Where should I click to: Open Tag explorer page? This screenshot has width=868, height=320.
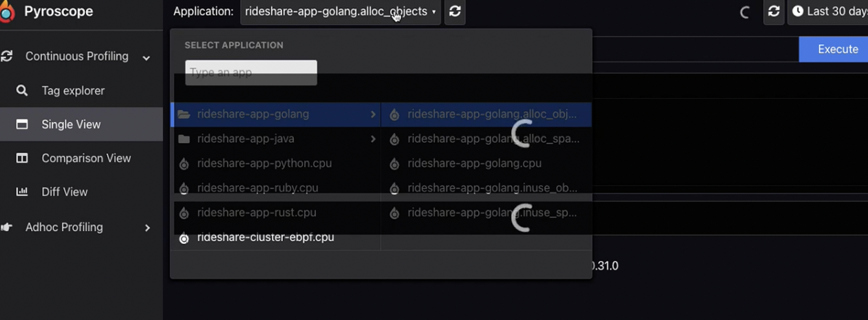pyautogui.click(x=73, y=90)
